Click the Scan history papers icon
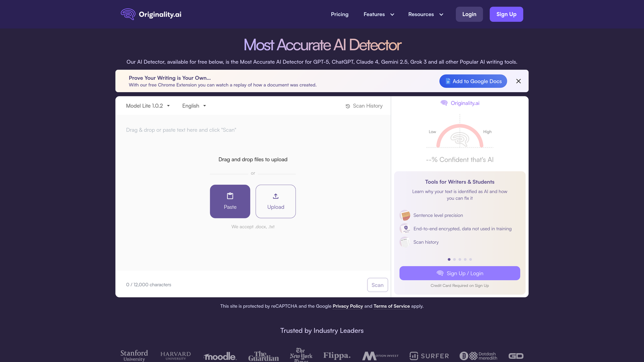 (x=405, y=242)
